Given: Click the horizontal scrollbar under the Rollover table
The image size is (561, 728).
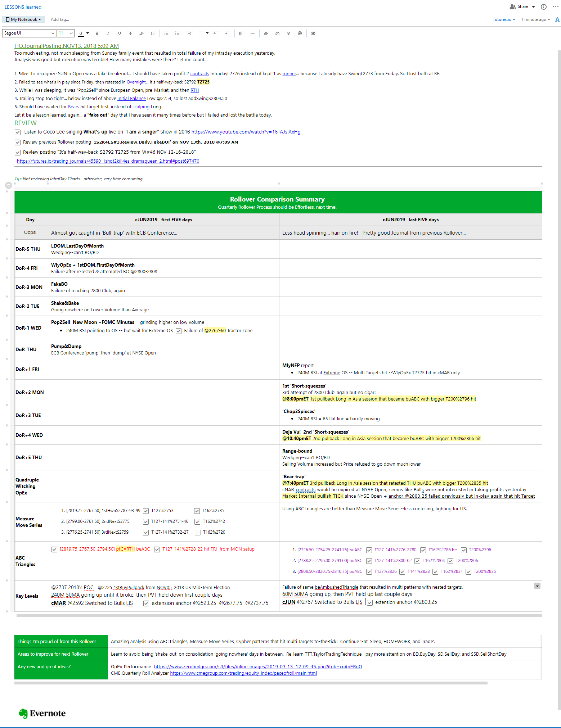Looking at the screenshot, I should click(x=279, y=615).
